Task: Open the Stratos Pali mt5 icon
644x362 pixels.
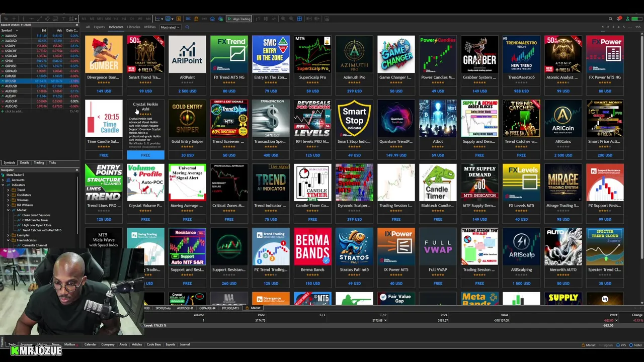Action: (354, 247)
